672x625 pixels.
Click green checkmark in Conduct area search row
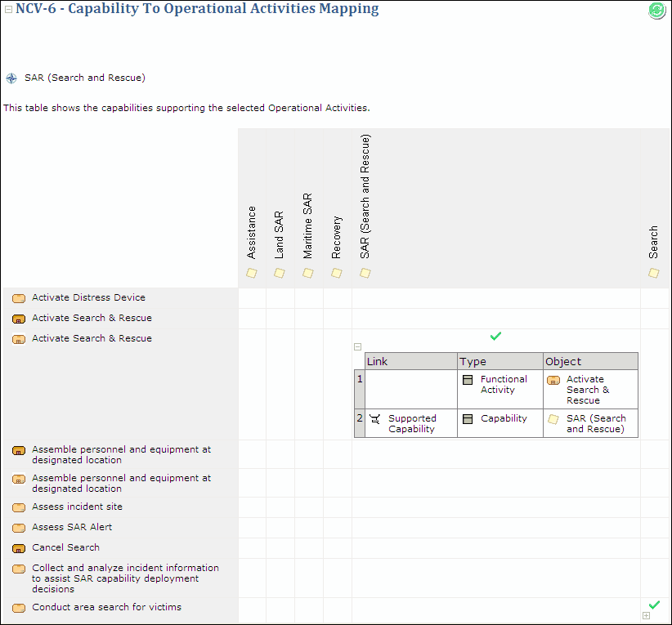[x=653, y=605]
